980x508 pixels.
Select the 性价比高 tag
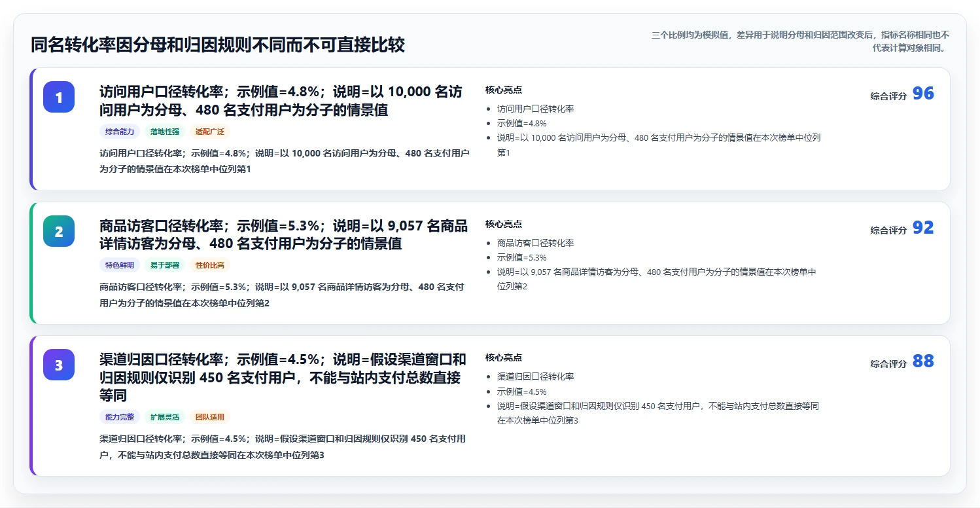pos(210,265)
